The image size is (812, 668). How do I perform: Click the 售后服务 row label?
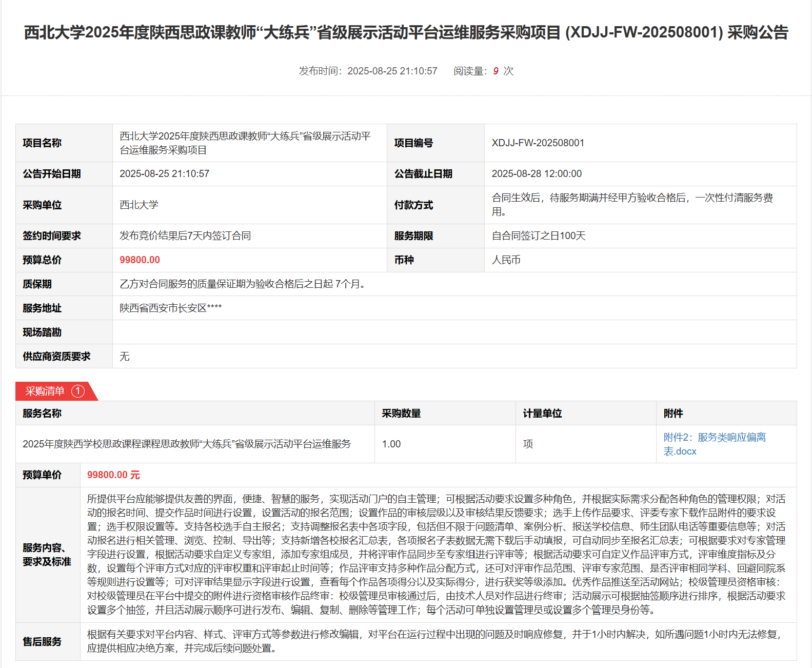pyautogui.click(x=42, y=642)
